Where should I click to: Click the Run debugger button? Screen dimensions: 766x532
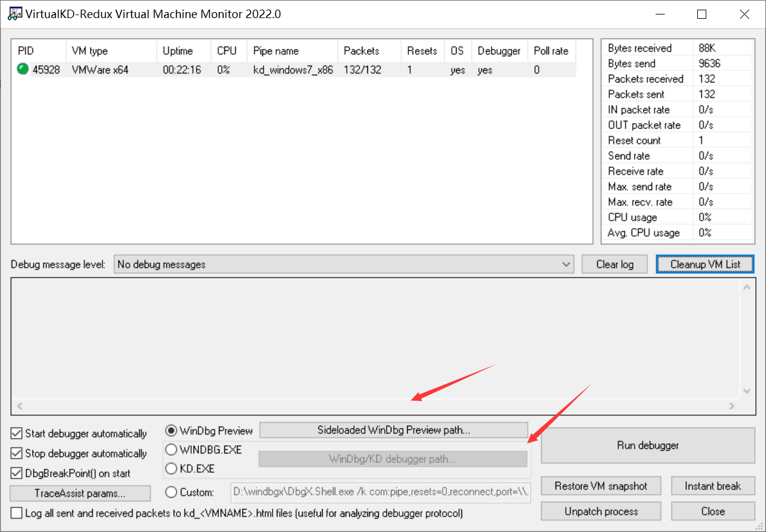pyautogui.click(x=648, y=445)
